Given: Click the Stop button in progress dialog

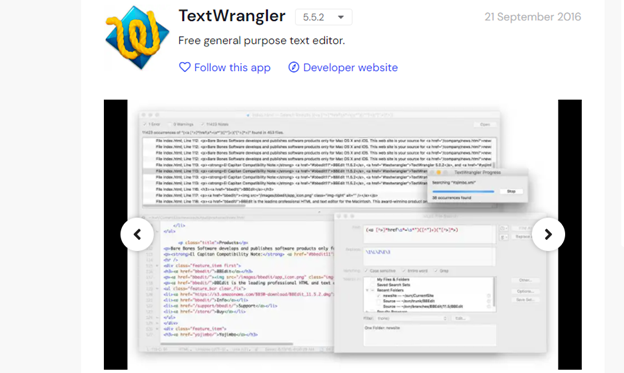Looking at the screenshot, I should point(511,191).
